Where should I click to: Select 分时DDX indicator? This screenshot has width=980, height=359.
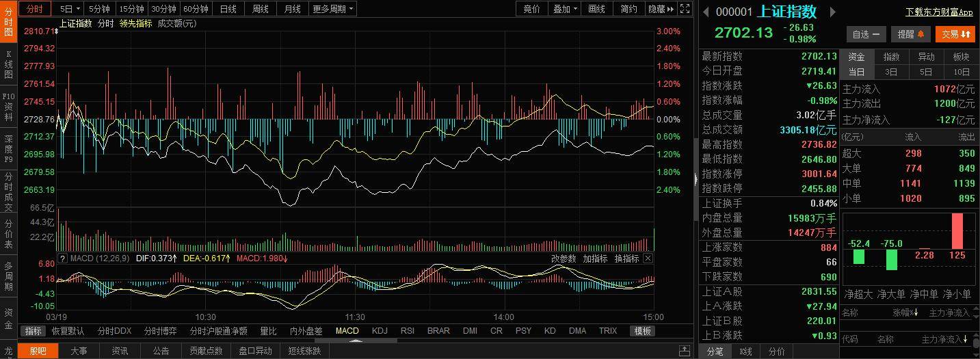point(114,331)
